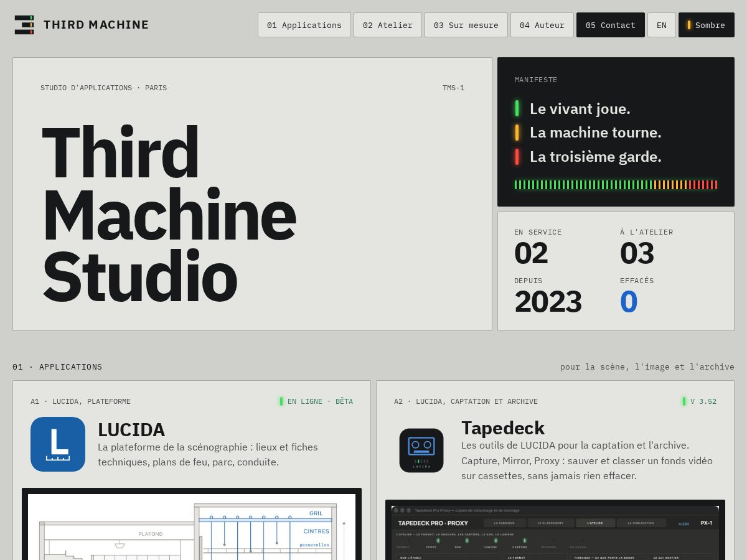747x560 pixels.
Task: Click the text 'Le vivant joue.'
Action: (x=580, y=109)
